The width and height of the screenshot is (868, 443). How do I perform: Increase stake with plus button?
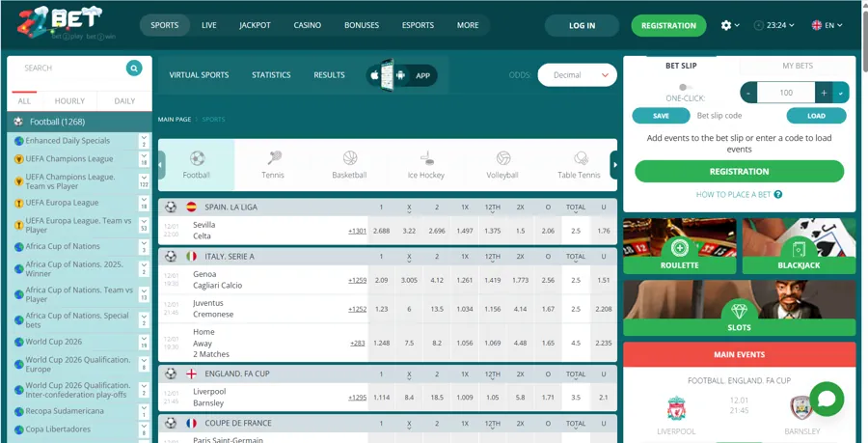tap(824, 93)
